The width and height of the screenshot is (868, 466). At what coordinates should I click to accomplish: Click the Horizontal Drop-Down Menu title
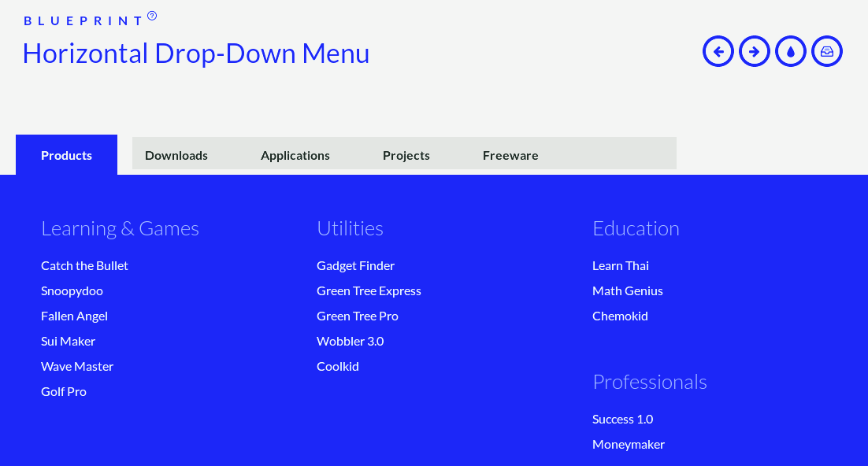coord(196,54)
